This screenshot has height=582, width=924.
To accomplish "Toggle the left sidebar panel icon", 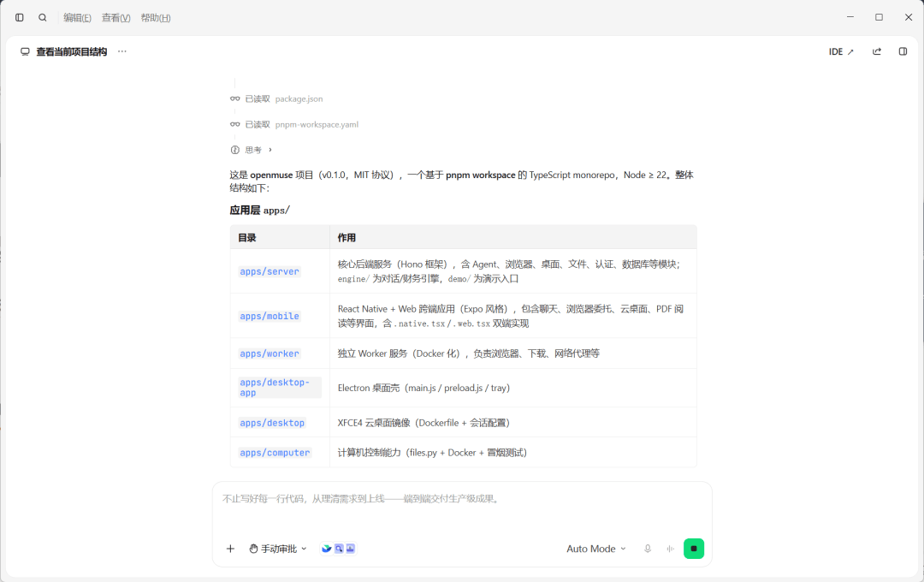I will tap(20, 18).
